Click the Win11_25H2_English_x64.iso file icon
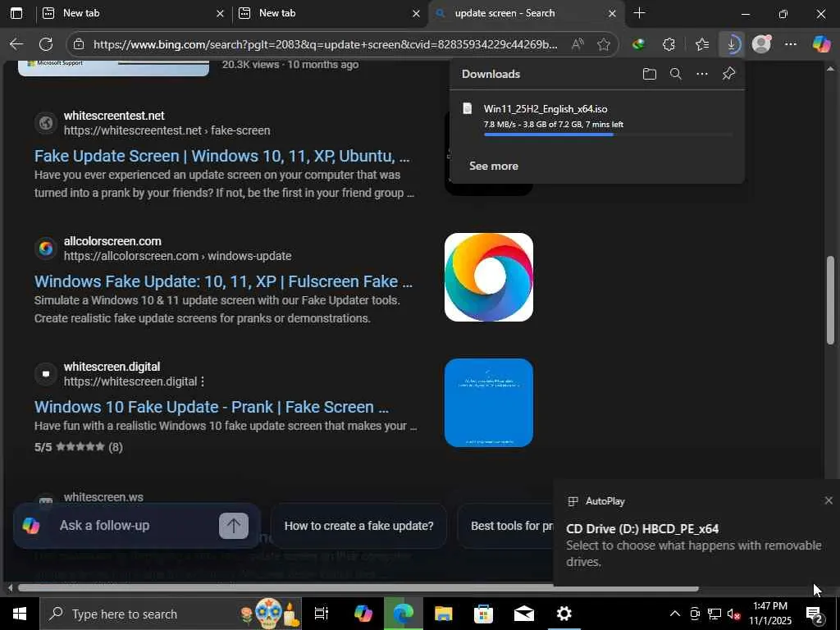This screenshot has width=840, height=630. 468,109
